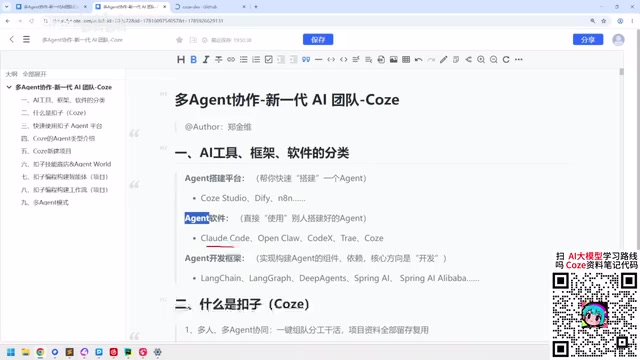Screen dimensions: 640x360
Task: Click the @Author: 郑金维 line
Action: [x=218, y=127]
